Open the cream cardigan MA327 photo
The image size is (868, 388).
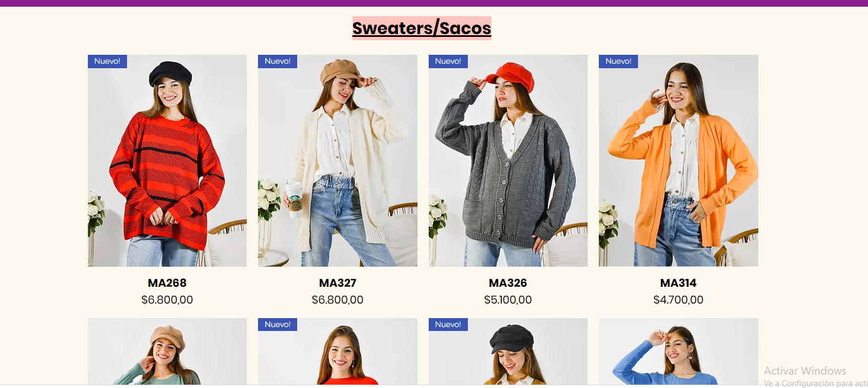[x=337, y=160]
